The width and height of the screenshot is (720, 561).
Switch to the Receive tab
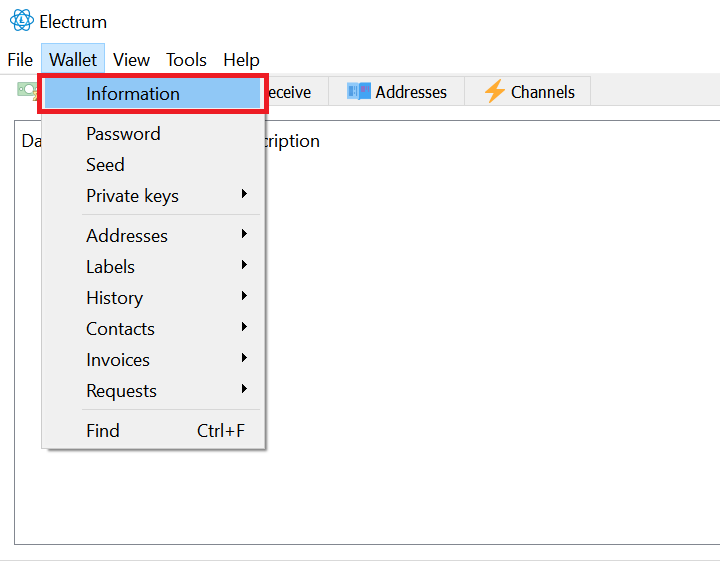click(x=290, y=92)
